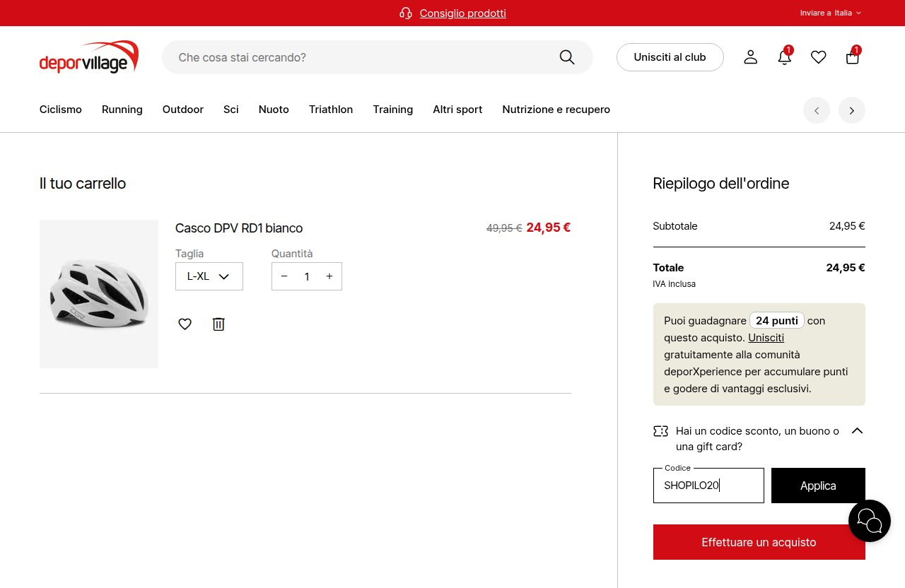Click the Totale amount 24,95 €
This screenshot has width=905, height=588.
pyautogui.click(x=846, y=268)
